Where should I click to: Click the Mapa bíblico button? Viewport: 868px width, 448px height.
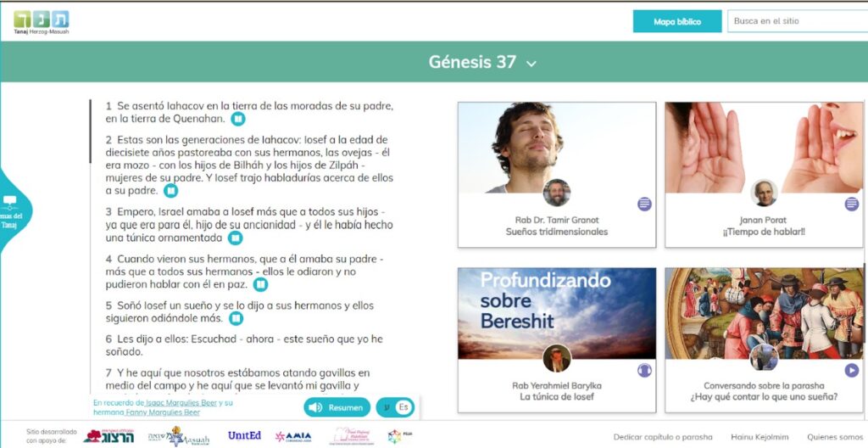677,21
